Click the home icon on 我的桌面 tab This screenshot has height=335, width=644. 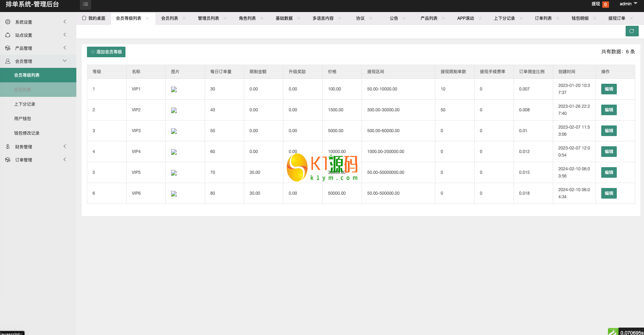tap(84, 18)
